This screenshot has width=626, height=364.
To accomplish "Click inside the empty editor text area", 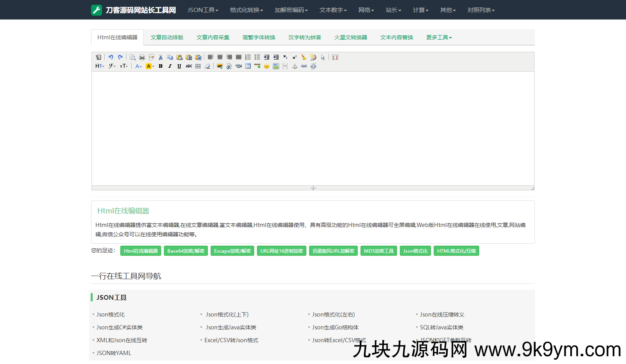I will pos(313,128).
